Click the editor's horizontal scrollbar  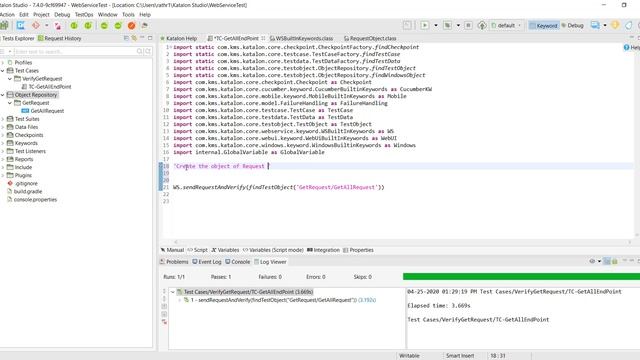tap(402, 242)
